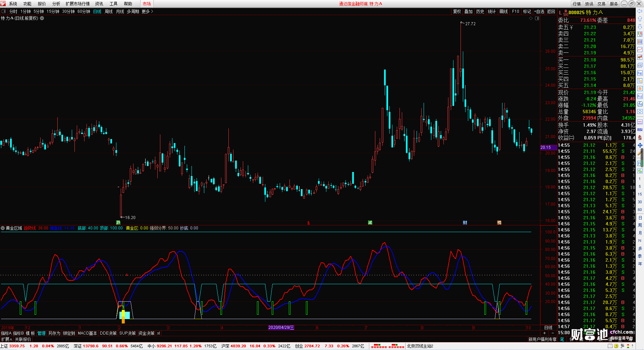
Task: Click the 复权 button
Action: click(457, 11)
